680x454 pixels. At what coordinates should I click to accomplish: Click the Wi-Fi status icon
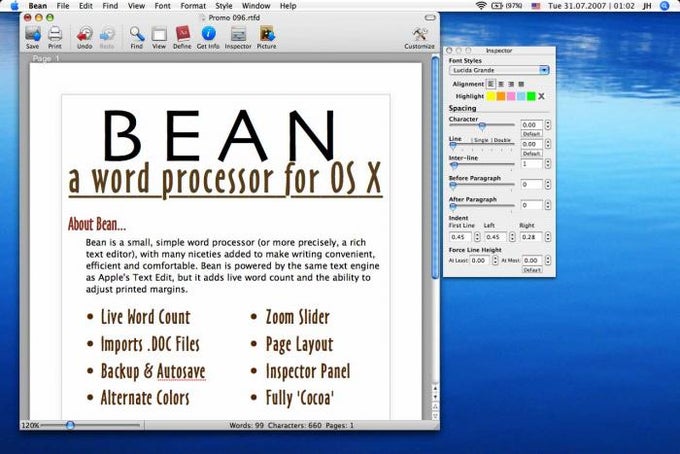coord(481,6)
